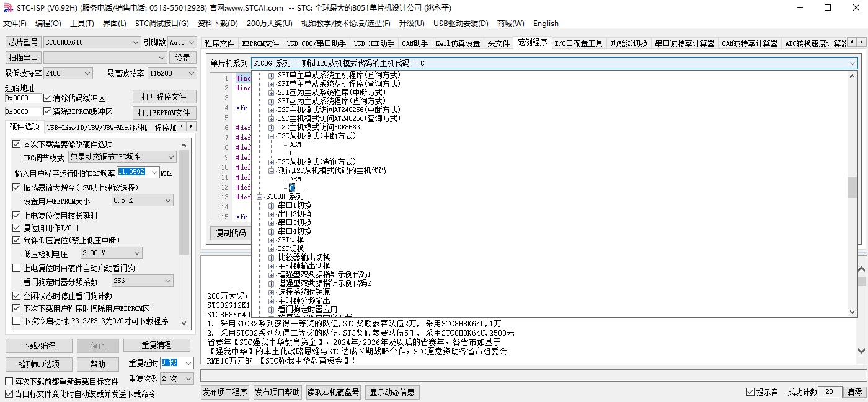Toggle 空闲状态时停止看门狗计数 checkbox
The image size is (868, 402).
point(17,296)
